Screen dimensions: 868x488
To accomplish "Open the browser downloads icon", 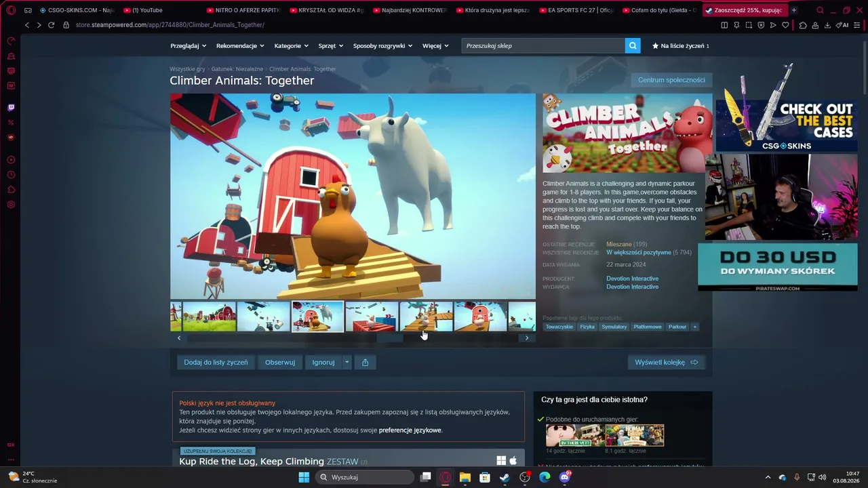I will (827, 25).
